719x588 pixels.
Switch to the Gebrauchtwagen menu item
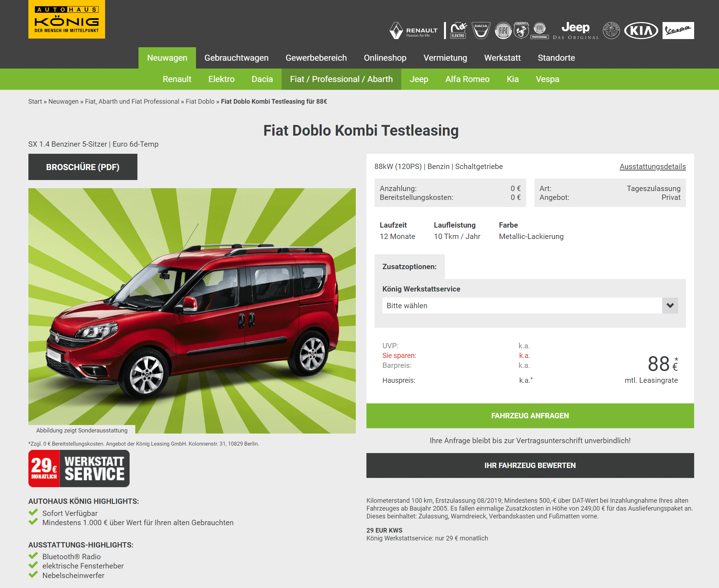point(236,58)
